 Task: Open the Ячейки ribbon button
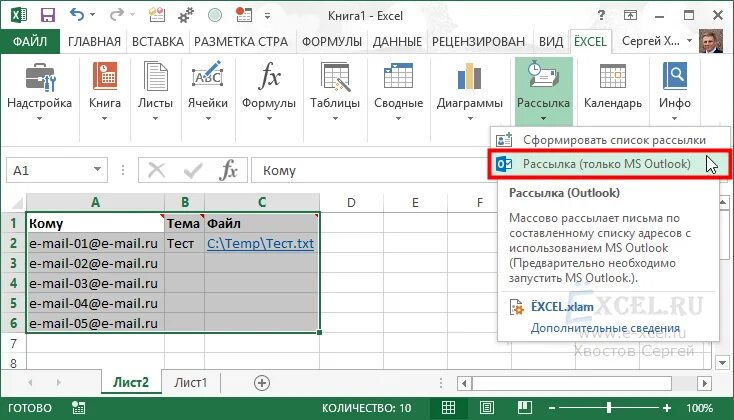[x=207, y=91]
